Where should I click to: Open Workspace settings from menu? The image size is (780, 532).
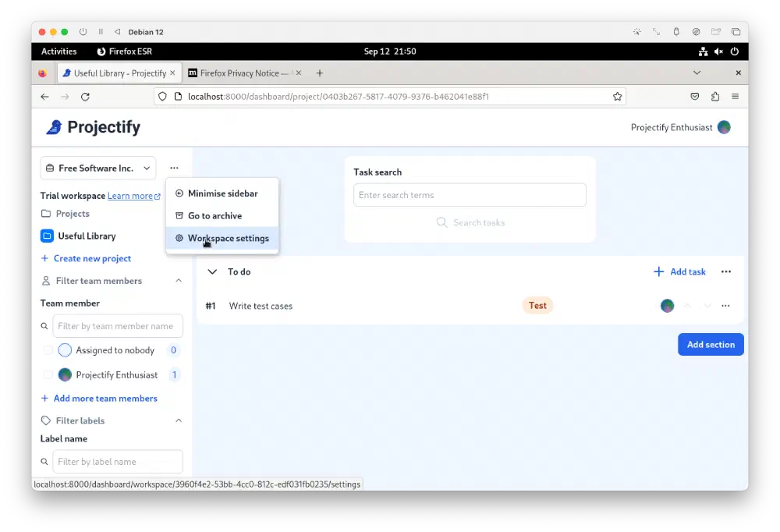[222, 238]
